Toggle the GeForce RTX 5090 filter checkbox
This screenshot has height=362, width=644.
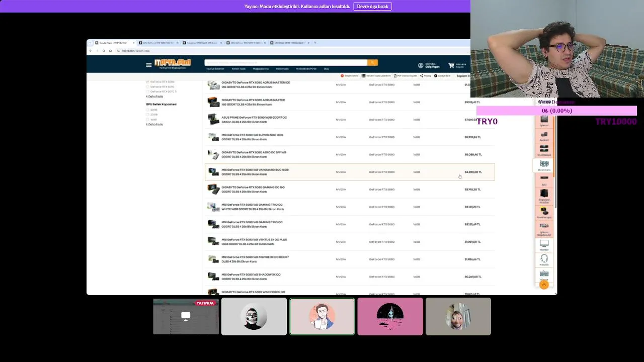pos(147,86)
